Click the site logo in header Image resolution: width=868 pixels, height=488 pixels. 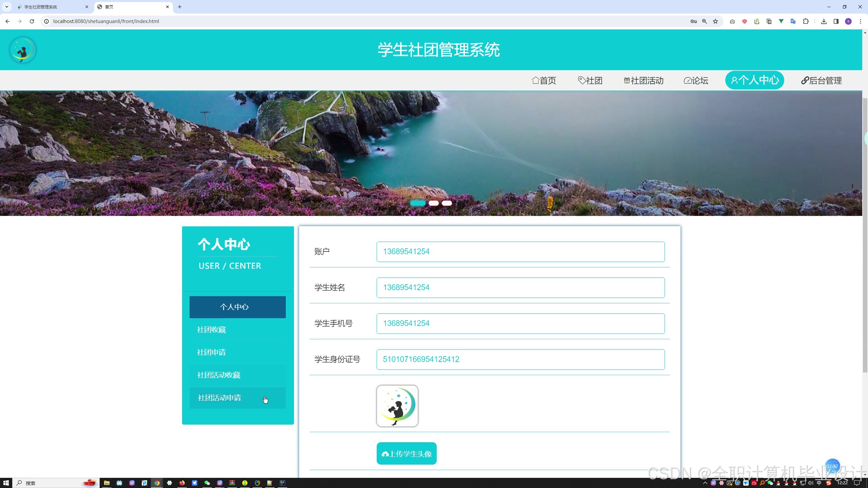coord(23,50)
